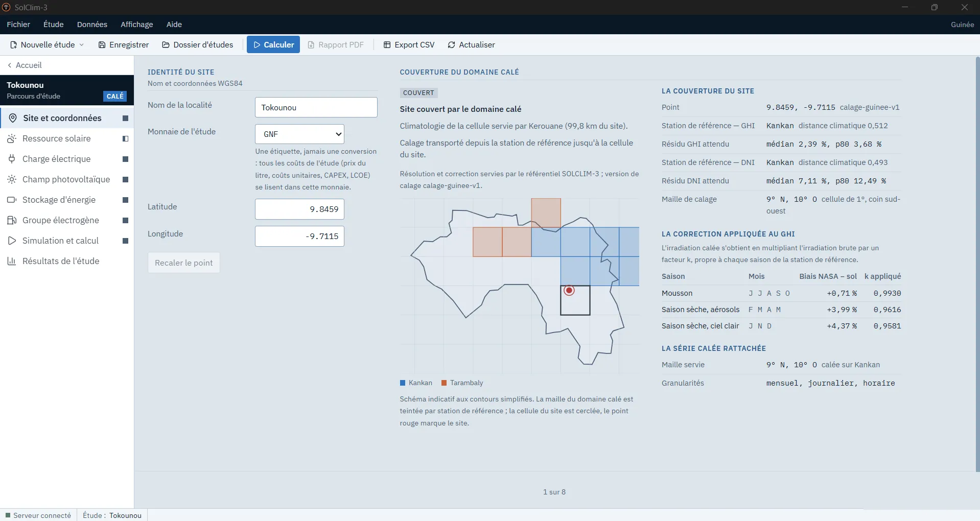The image size is (980, 521).
Task: Click the status square of Simulation et calcul
Action: tap(125, 241)
